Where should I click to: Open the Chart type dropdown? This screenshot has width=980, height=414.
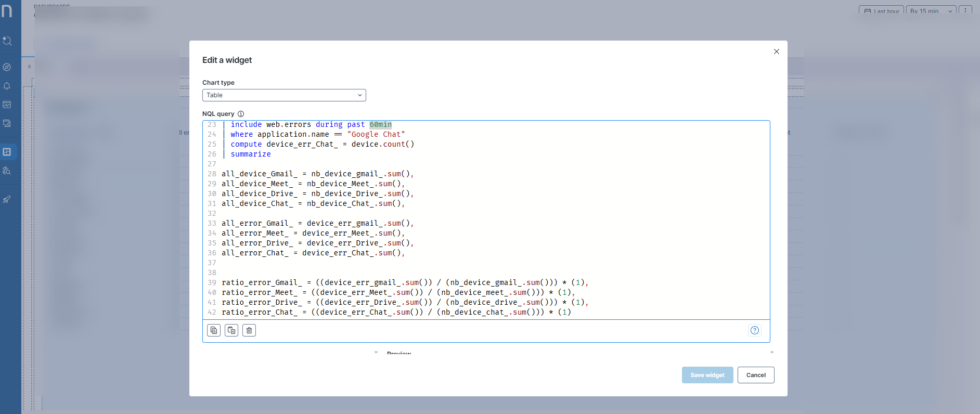pos(284,95)
